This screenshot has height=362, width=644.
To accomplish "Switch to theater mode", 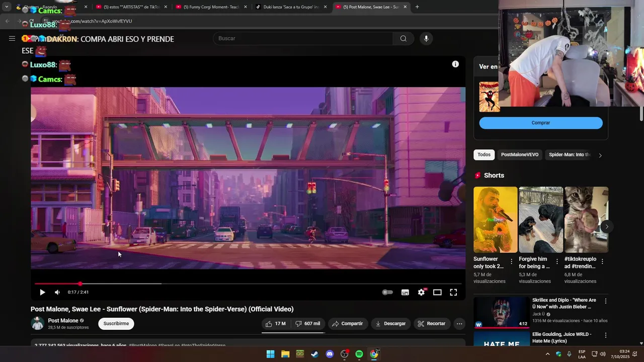I will click(x=437, y=292).
